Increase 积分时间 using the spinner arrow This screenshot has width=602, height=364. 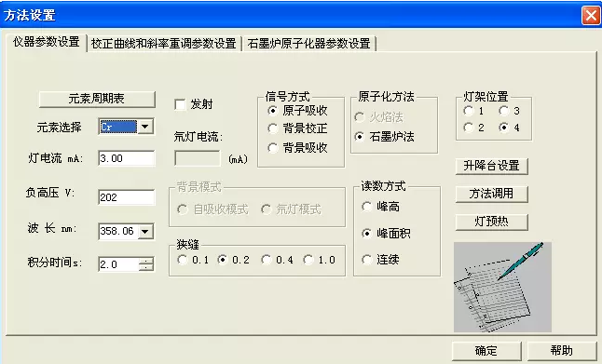146,261
